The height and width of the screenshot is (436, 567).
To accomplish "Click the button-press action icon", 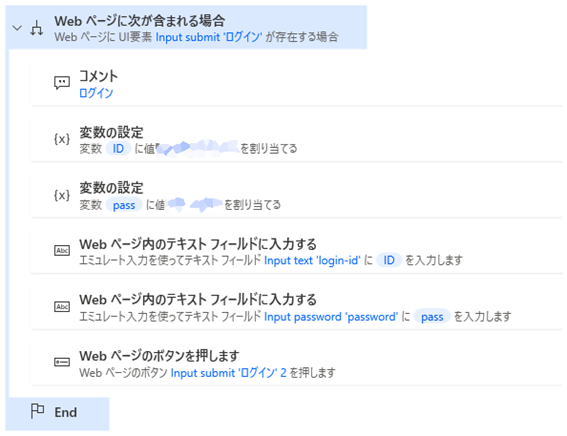I will 62,362.
